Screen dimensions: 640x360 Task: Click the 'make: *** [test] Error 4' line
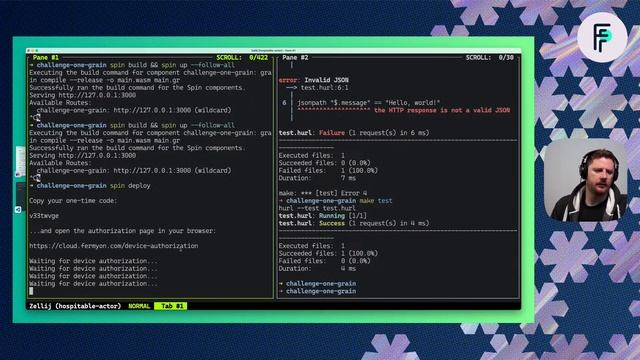point(323,193)
